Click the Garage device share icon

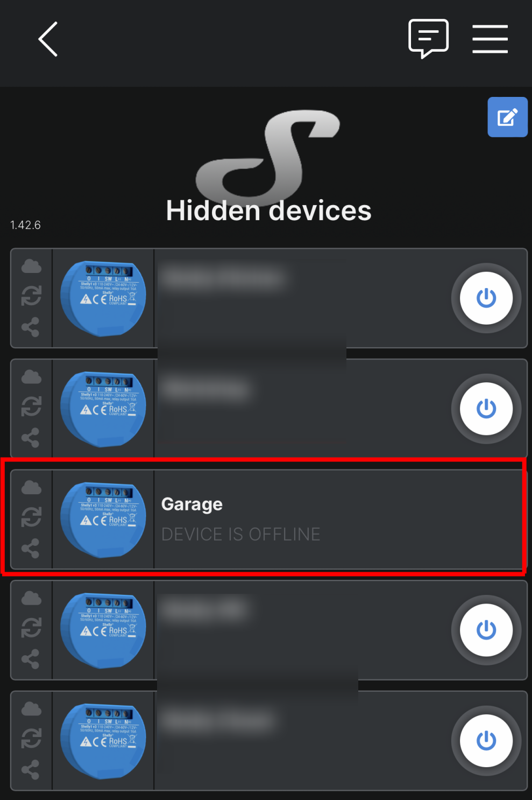click(31, 549)
